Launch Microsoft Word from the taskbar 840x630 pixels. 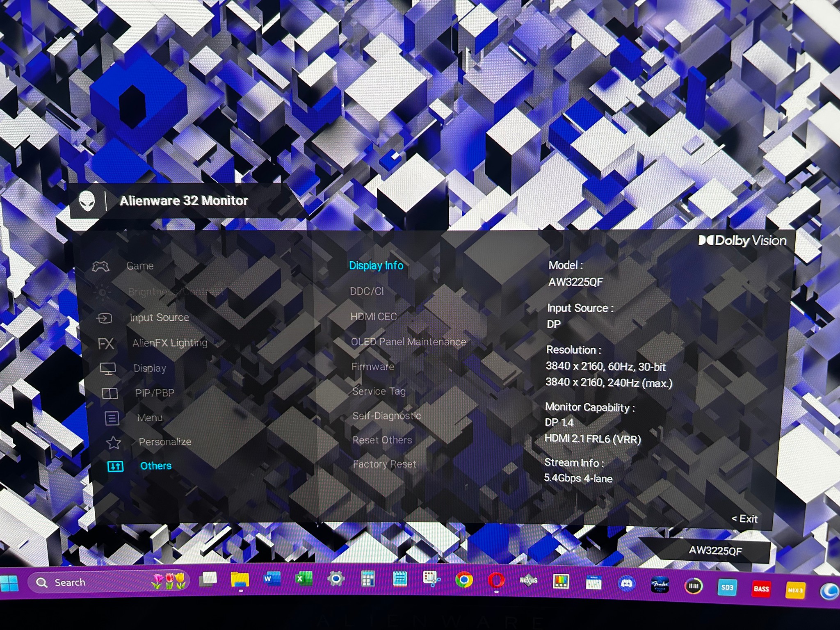click(272, 579)
